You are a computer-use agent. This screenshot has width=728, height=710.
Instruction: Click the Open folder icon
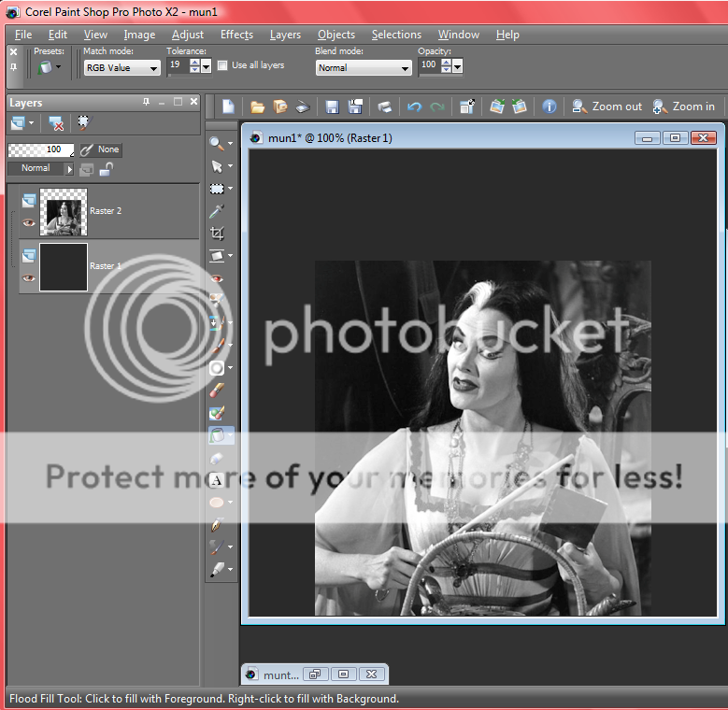click(257, 106)
